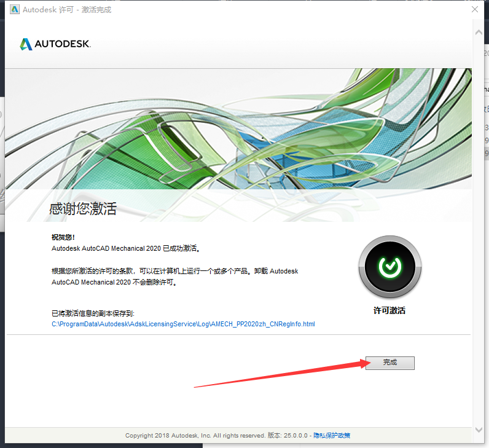The width and height of the screenshot is (489, 448).
Task: Click the 'AutoCAD Mechanical 2020 已成功激活' line
Action: coord(126,248)
